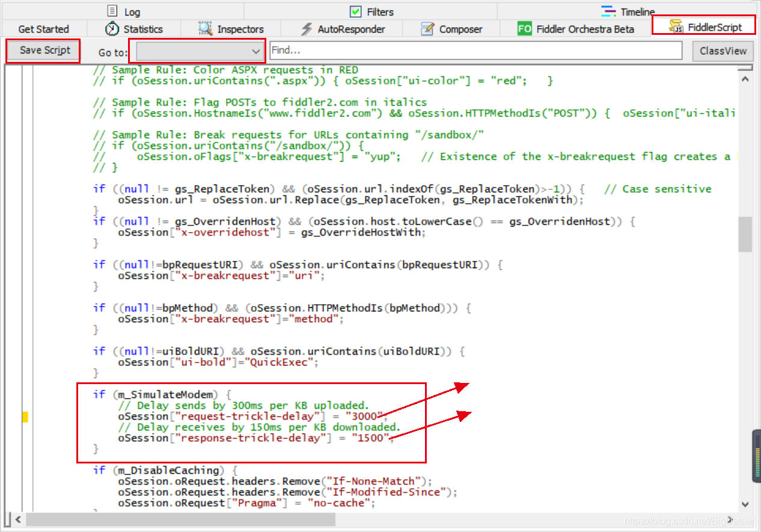Click the "1500" response-trickle-delay value

point(371,438)
